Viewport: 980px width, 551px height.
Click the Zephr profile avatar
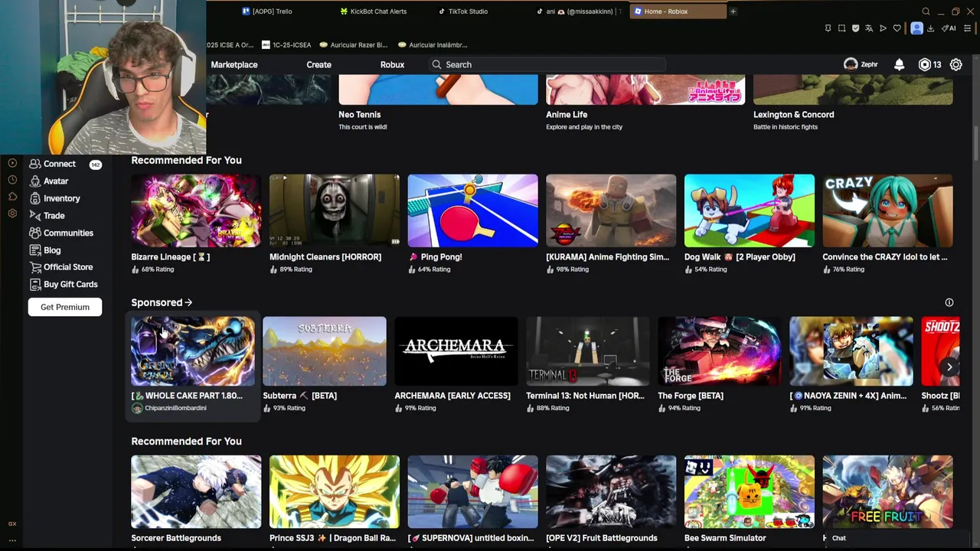(851, 64)
